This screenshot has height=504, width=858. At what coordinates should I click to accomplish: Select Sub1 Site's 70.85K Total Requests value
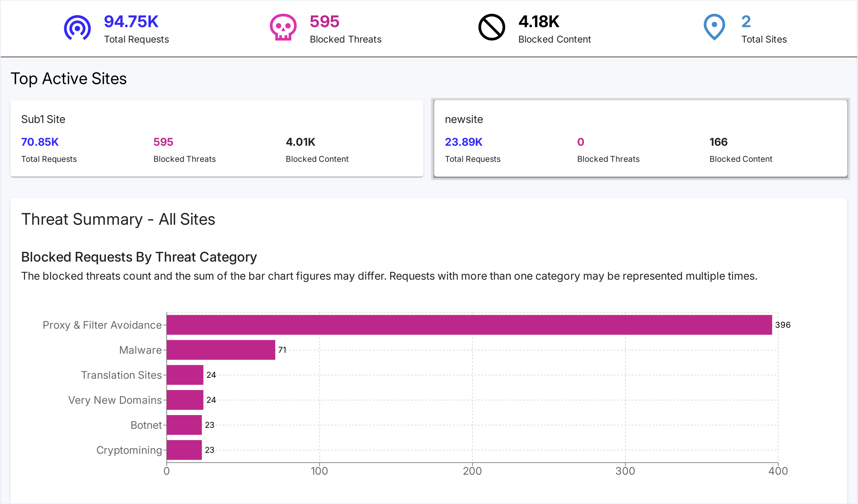click(40, 142)
